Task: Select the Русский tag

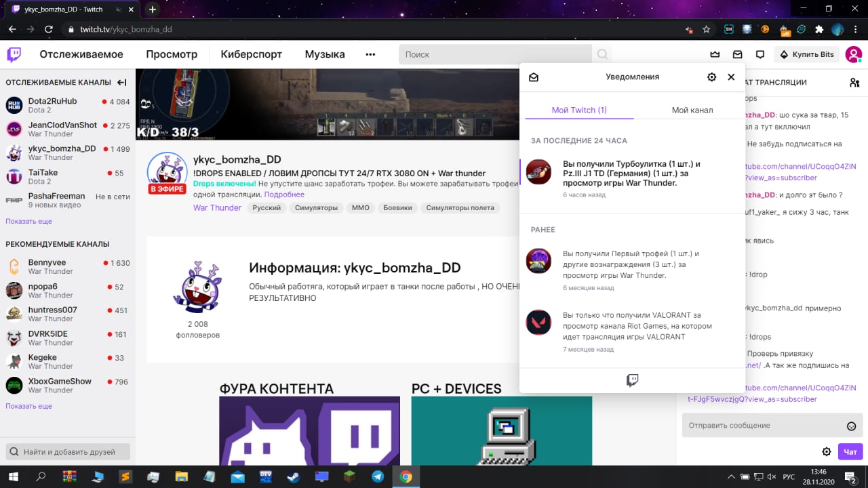Action: 267,208
